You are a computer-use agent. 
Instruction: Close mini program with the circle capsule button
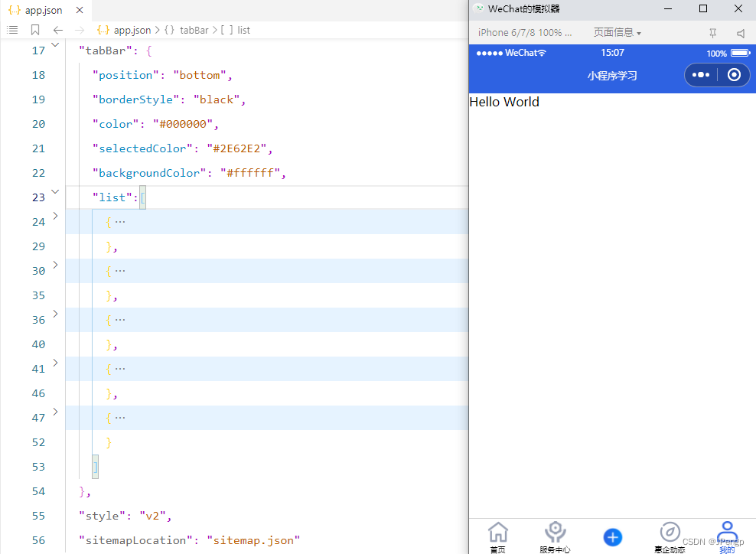(x=734, y=75)
